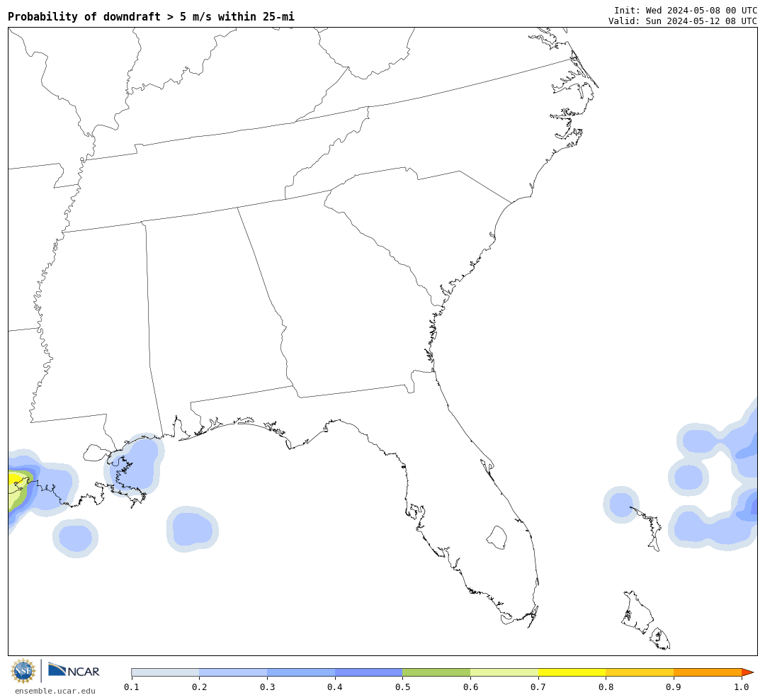Click the 0.8 colorbar tick label
765x700 pixels.
pyautogui.click(x=606, y=687)
